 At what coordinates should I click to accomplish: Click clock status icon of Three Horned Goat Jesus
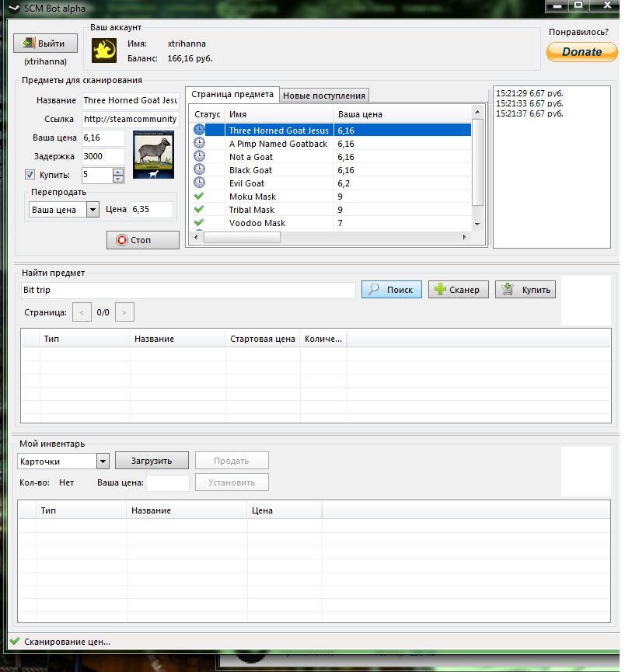(199, 130)
